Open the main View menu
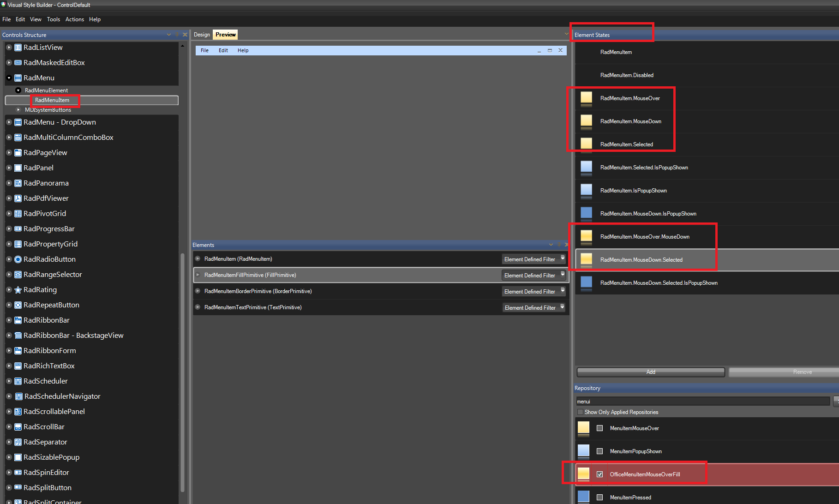 point(36,19)
